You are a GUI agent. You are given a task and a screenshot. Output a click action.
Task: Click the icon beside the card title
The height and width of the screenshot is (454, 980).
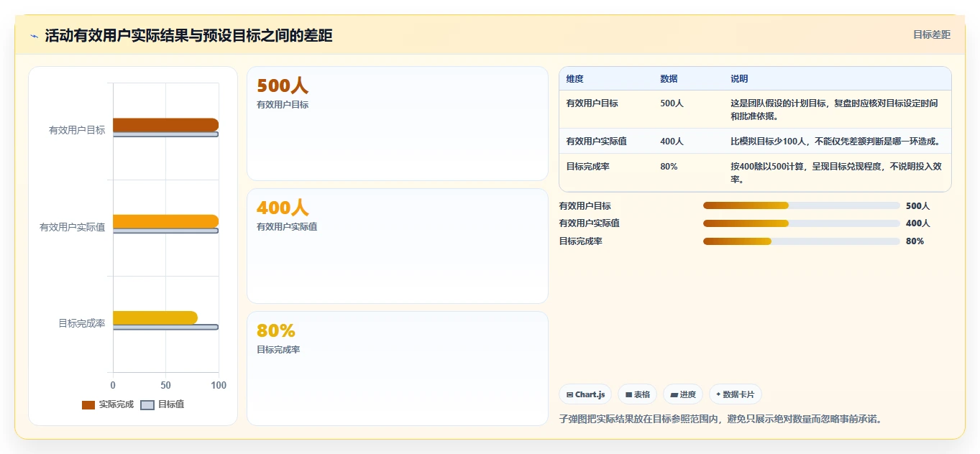[x=35, y=36]
